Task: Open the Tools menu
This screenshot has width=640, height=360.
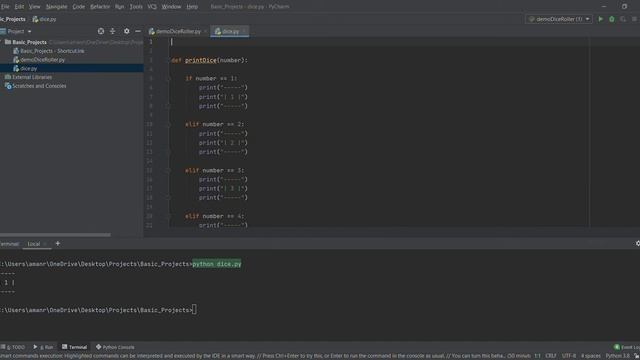Action: pyautogui.click(x=136, y=7)
